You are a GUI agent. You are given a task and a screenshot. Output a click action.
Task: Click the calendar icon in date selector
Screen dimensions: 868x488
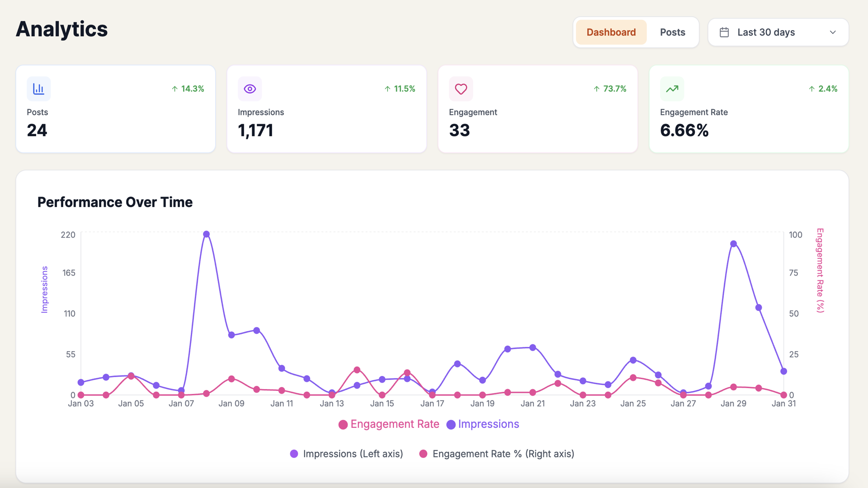pos(724,33)
